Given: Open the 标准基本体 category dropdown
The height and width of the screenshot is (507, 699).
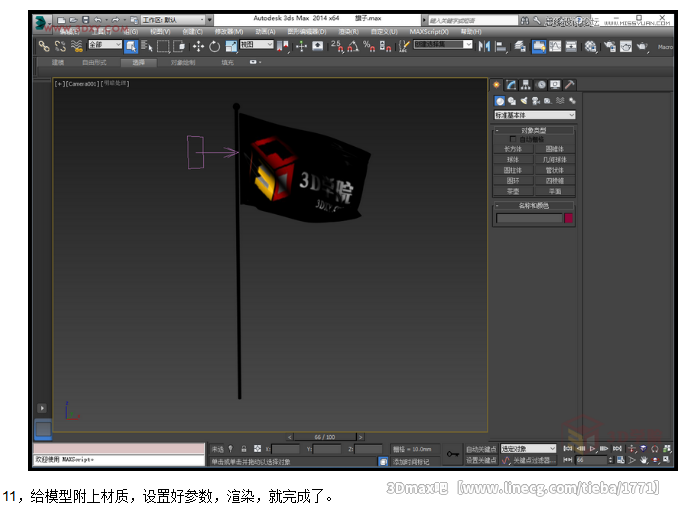Looking at the screenshot, I should click(x=535, y=115).
